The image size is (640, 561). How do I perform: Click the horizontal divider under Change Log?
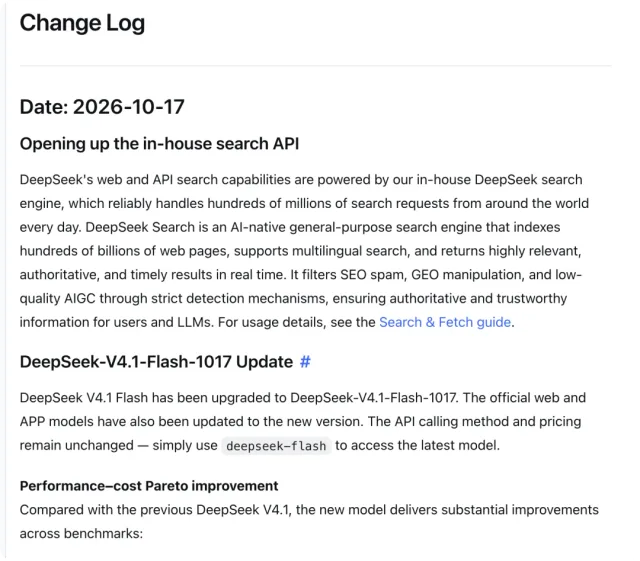point(316,65)
